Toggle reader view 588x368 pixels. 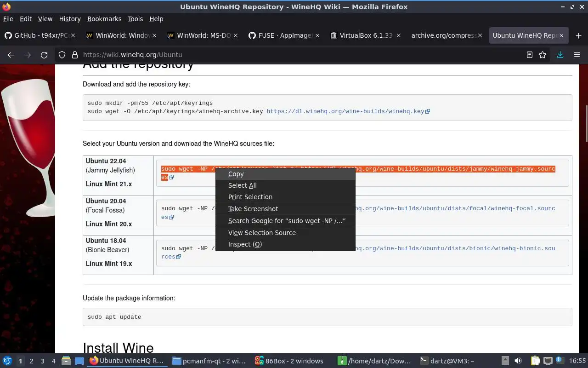(530, 55)
